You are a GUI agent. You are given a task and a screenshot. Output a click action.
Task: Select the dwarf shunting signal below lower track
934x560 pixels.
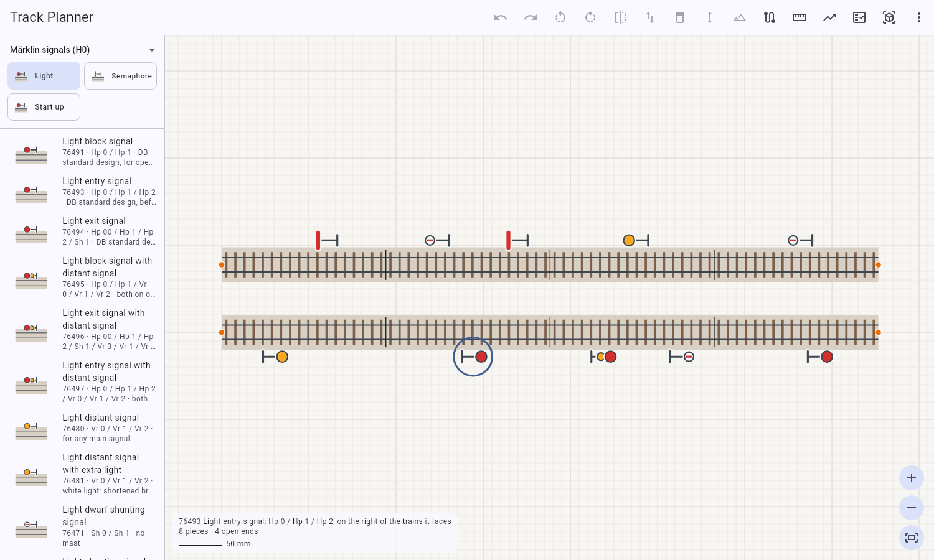[x=681, y=357]
